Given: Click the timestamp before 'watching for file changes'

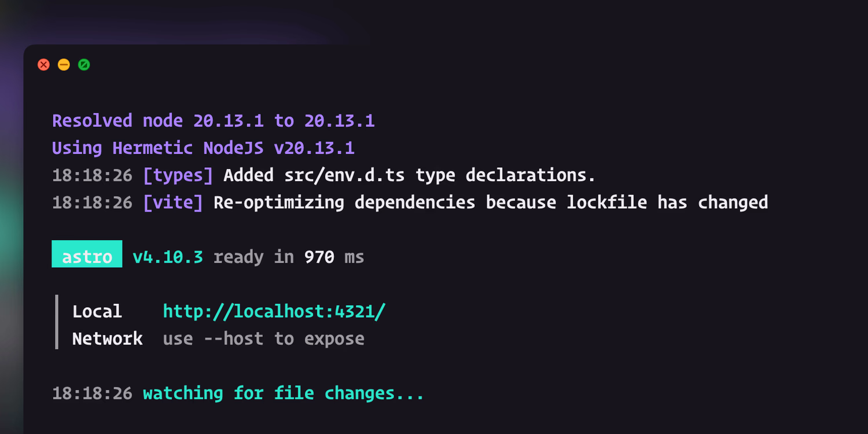Looking at the screenshot, I should pos(92,393).
